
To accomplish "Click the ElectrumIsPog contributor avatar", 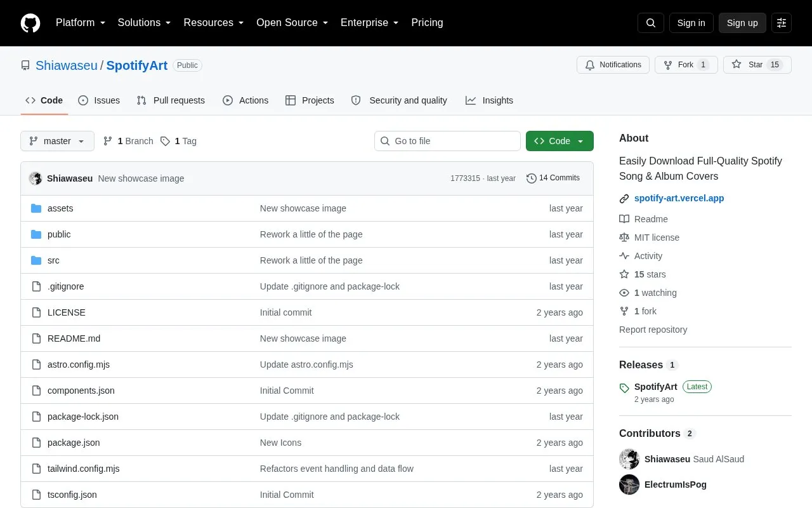I will point(629,485).
